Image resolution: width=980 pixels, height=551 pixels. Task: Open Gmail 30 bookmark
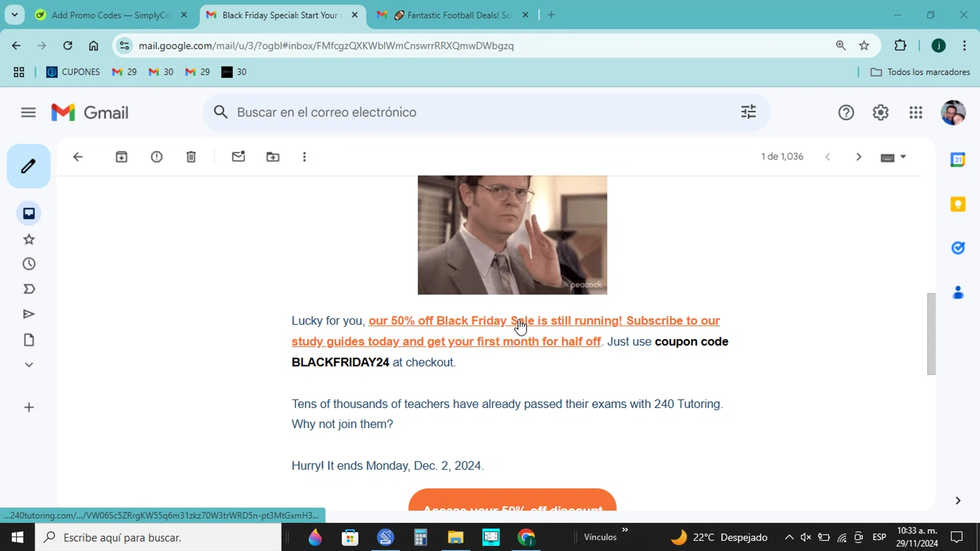point(161,72)
